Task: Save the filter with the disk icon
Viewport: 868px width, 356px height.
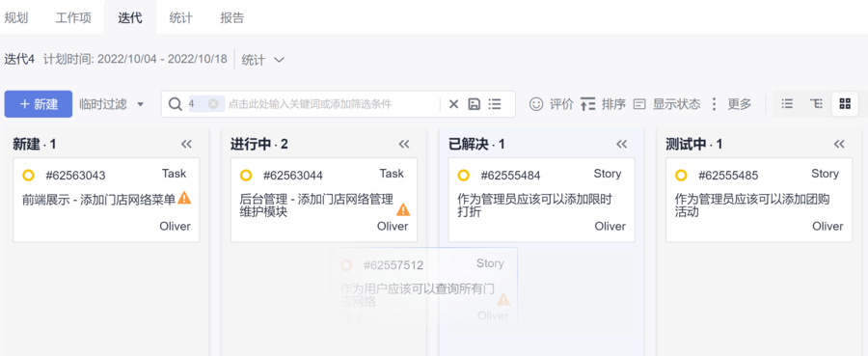Action: click(474, 104)
